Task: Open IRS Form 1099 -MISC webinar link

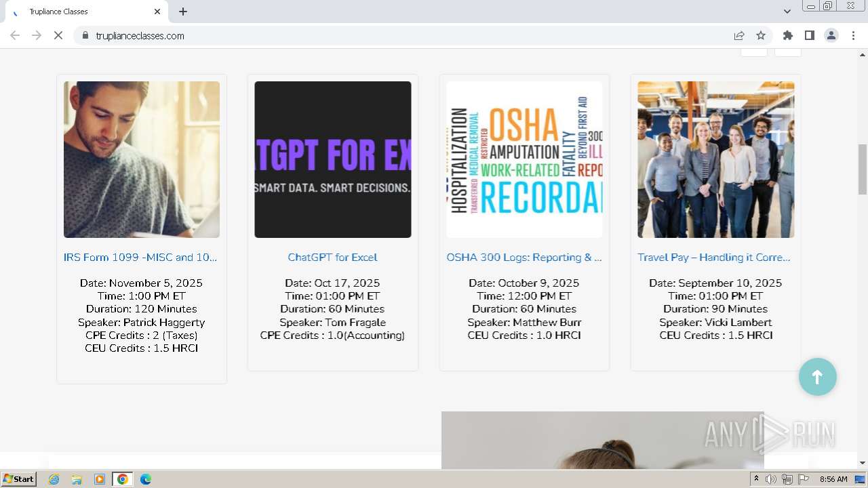Action: (x=140, y=258)
